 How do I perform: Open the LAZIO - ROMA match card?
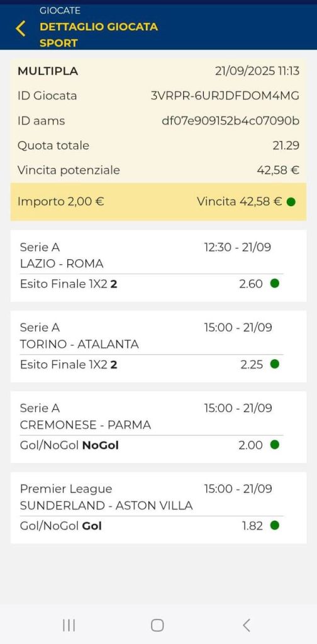(x=158, y=266)
